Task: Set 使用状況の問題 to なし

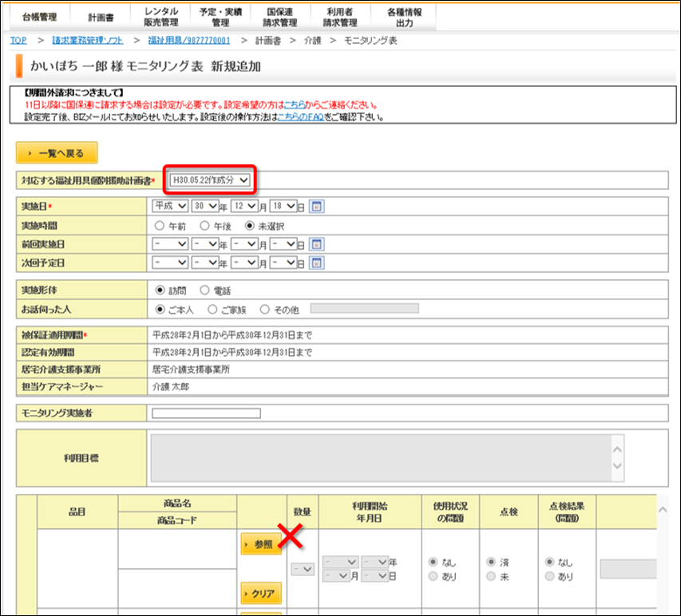Action: [433, 562]
